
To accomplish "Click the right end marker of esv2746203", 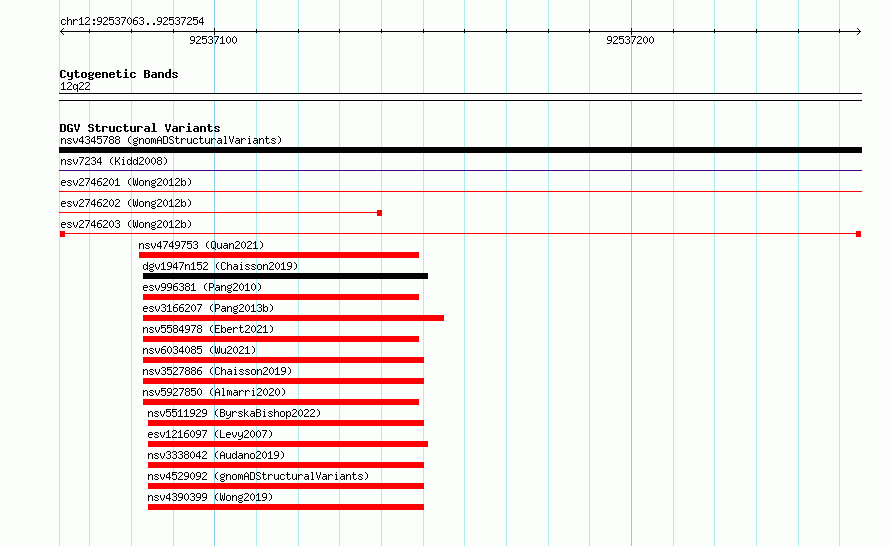I will pos(859,234).
